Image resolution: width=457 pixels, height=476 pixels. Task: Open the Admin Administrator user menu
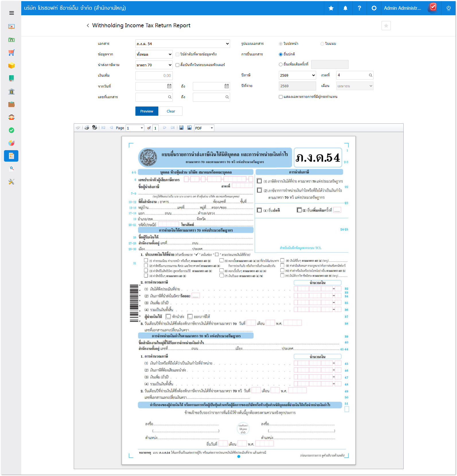tap(402, 8)
